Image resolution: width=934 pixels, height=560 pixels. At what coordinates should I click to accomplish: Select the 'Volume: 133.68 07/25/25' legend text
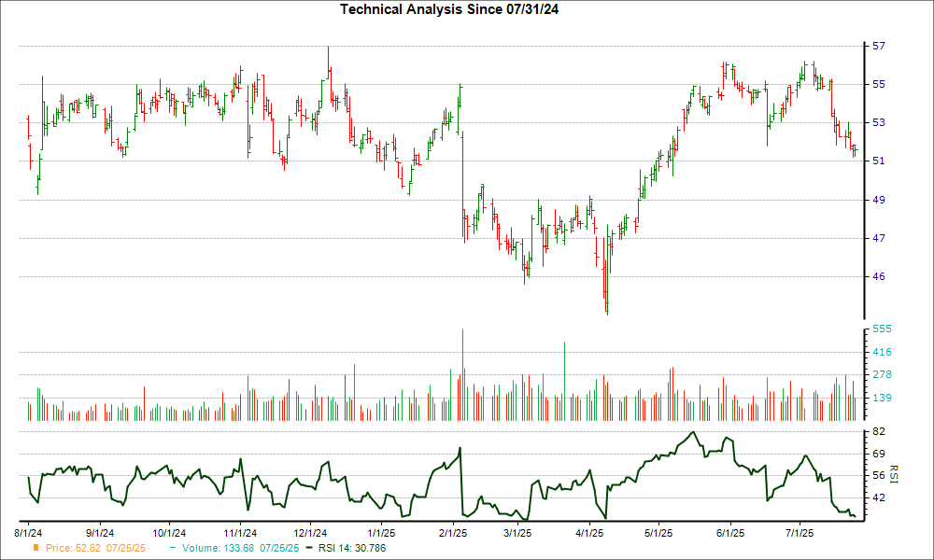coord(241,548)
